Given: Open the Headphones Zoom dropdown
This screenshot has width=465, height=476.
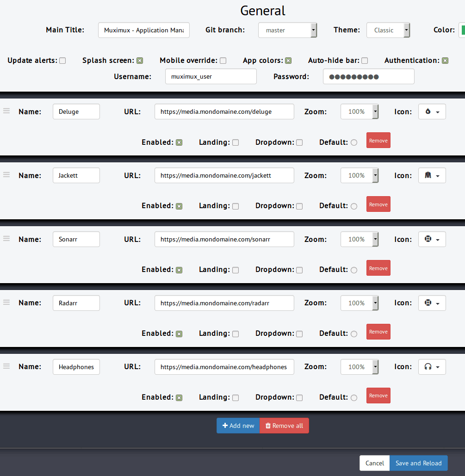Looking at the screenshot, I should 360,367.
